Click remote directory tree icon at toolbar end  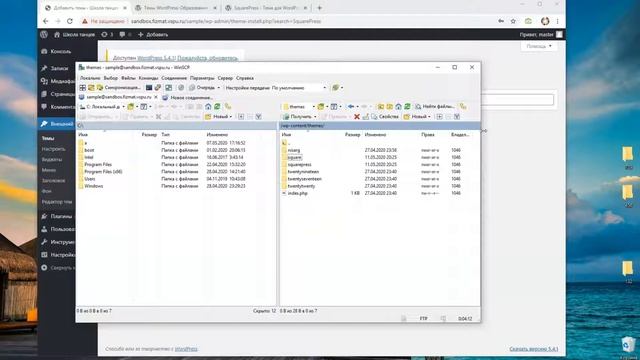click(x=463, y=107)
